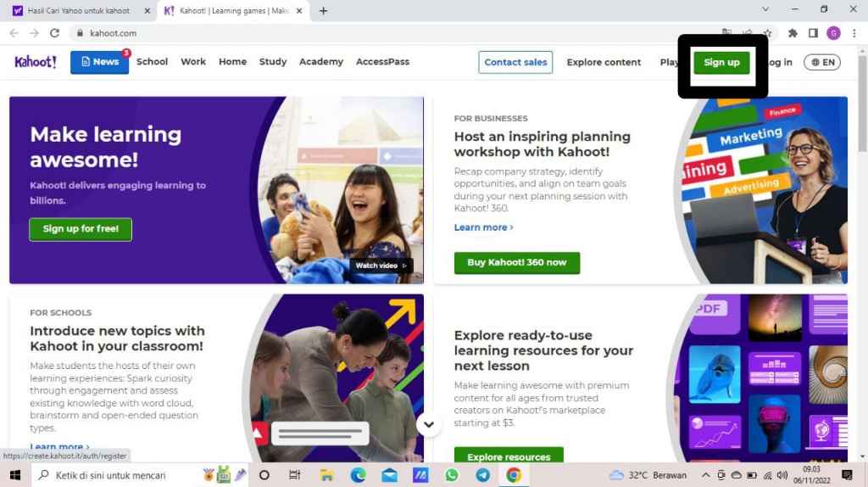Open EN language selector
This screenshot has height=487, width=868.
click(822, 62)
